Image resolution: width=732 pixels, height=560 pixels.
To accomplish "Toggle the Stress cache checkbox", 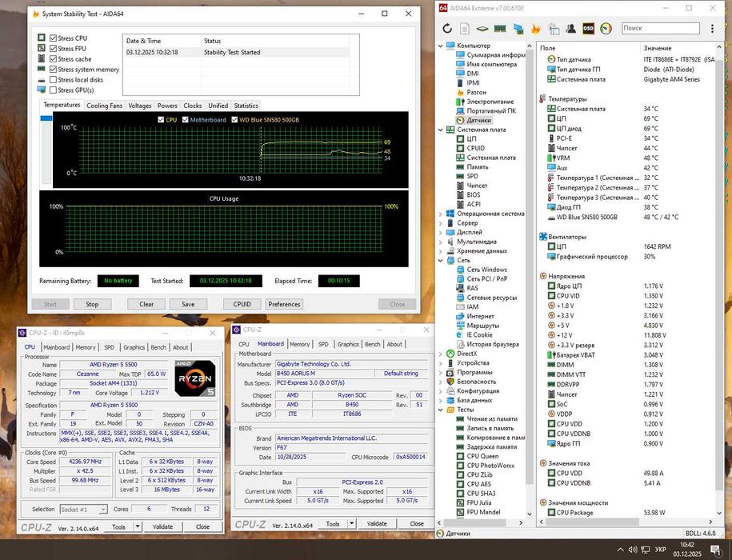I will tap(54, 59).
